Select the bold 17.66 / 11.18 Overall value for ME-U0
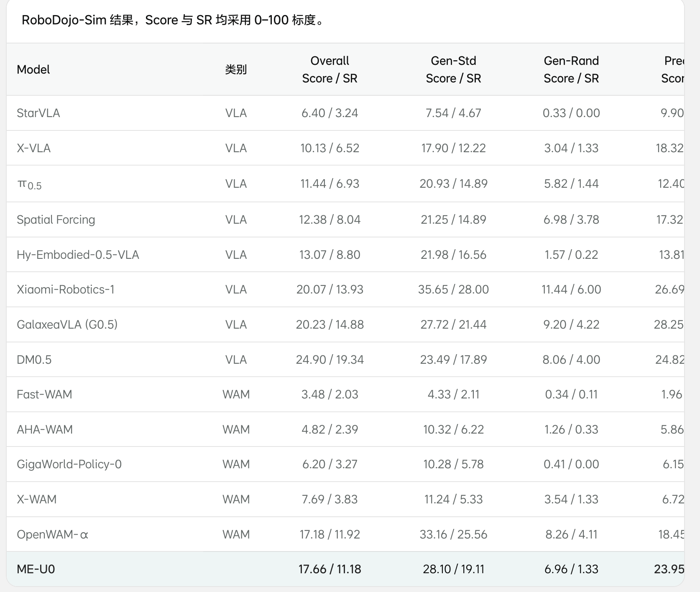This screenshot has height=592, width=700. pyautogui.click(x=330, y=569)
